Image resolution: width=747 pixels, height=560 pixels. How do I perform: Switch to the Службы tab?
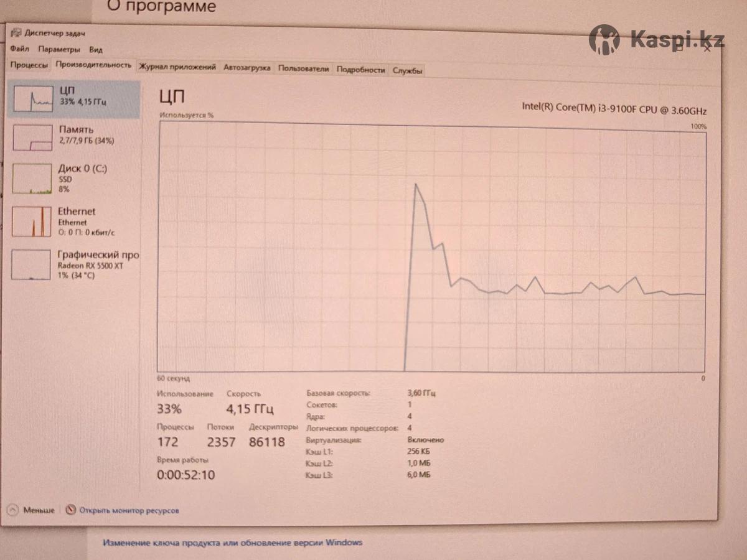coord(408,71)
